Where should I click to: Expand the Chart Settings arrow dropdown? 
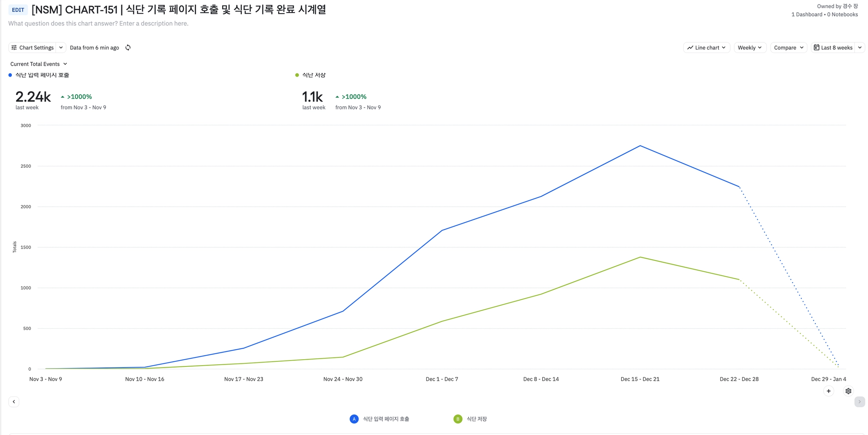click(x=61, y=47)
